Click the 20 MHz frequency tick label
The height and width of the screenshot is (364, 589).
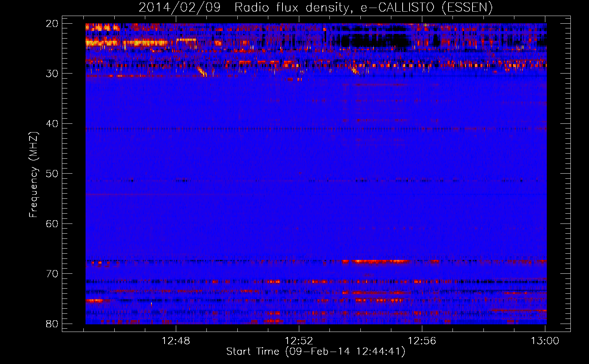tap(52, 24)
